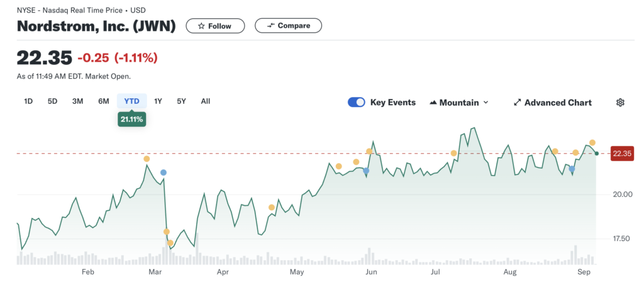Click the 21.11% YTD return badge
This screenshot has height=289, width=644.
132,120
